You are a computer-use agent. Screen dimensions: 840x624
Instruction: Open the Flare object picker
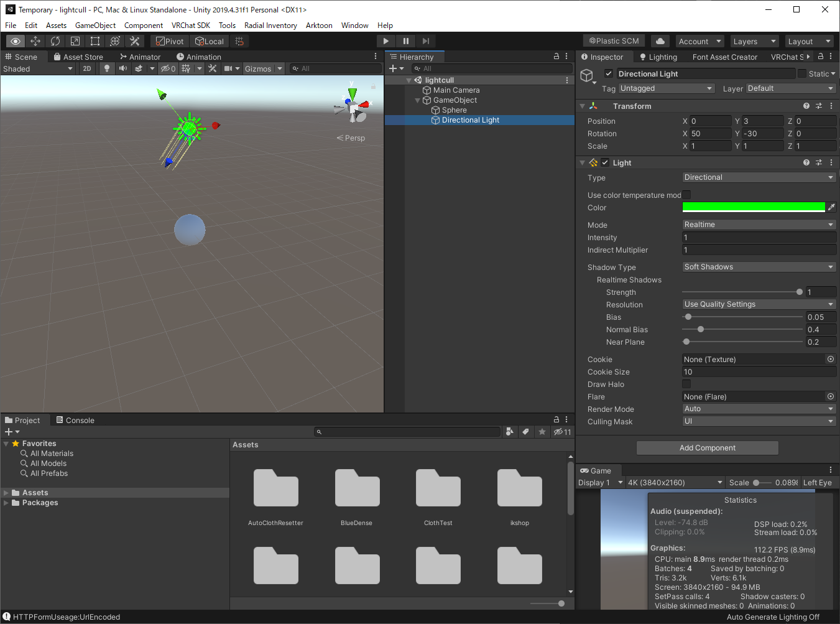pyautogui.click(x=831, y=396)
